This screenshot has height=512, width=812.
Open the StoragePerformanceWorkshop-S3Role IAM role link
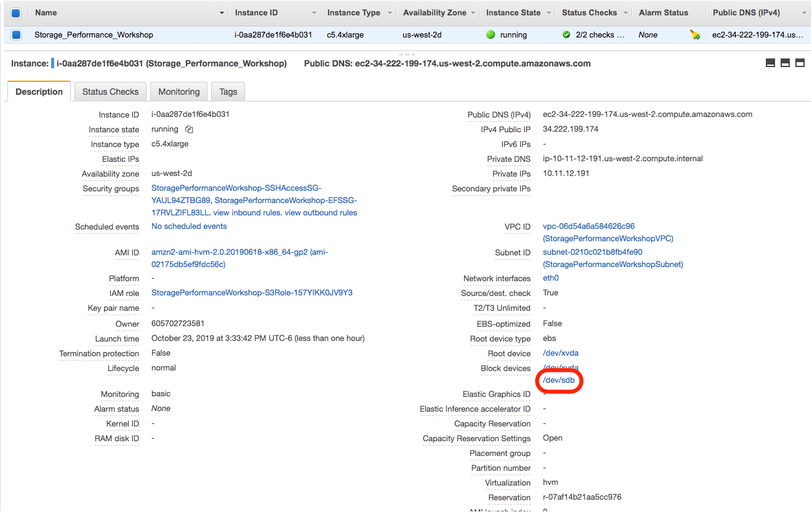coord(252,293)
